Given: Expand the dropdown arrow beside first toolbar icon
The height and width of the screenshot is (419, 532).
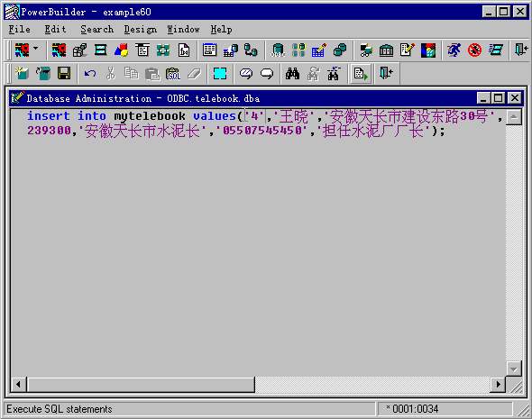Looking at the screenshot, I should point(36,49).
